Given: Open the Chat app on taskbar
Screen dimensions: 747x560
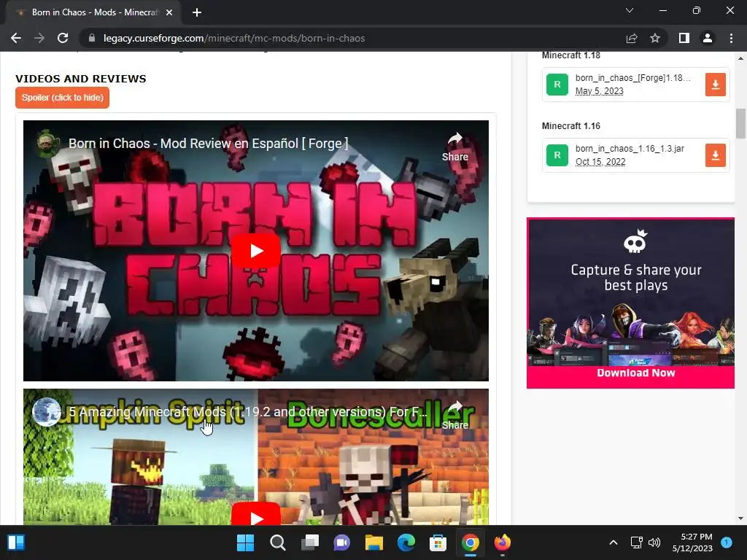Looking at the screenshot, I should [x=341, y=542].
